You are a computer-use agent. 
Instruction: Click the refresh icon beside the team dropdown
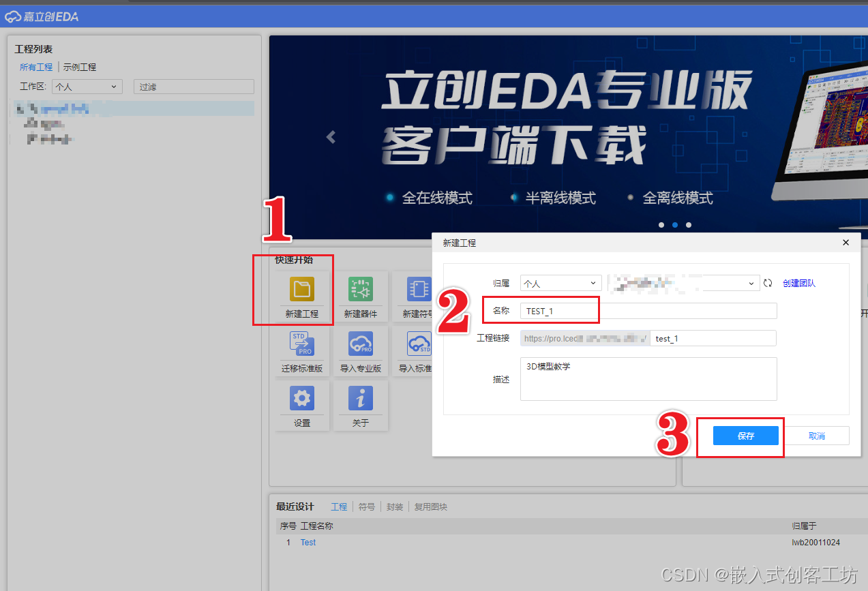tap(768, 283)
